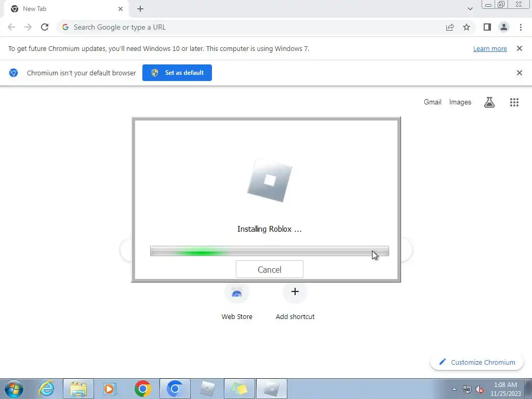Show hidden system tray icons

454,389
